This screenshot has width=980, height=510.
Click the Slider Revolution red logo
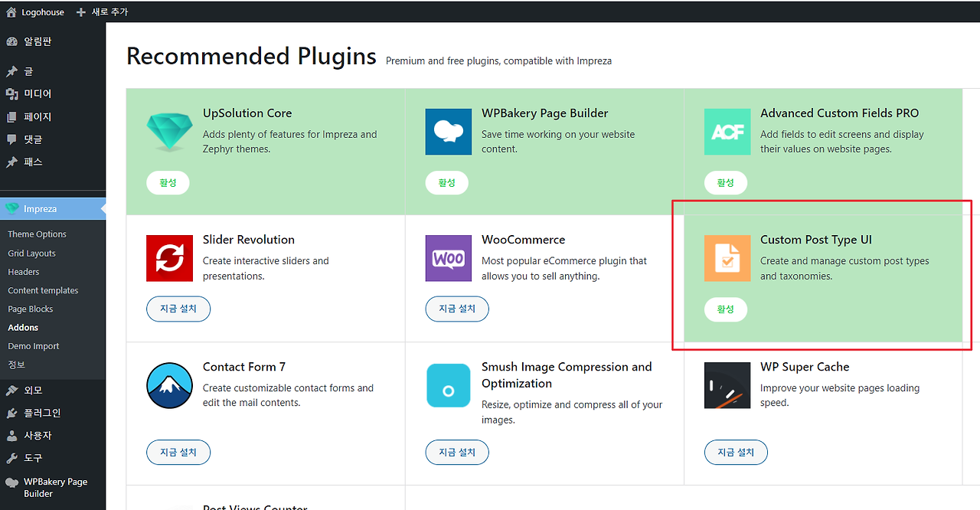click(x=169, y=259)
